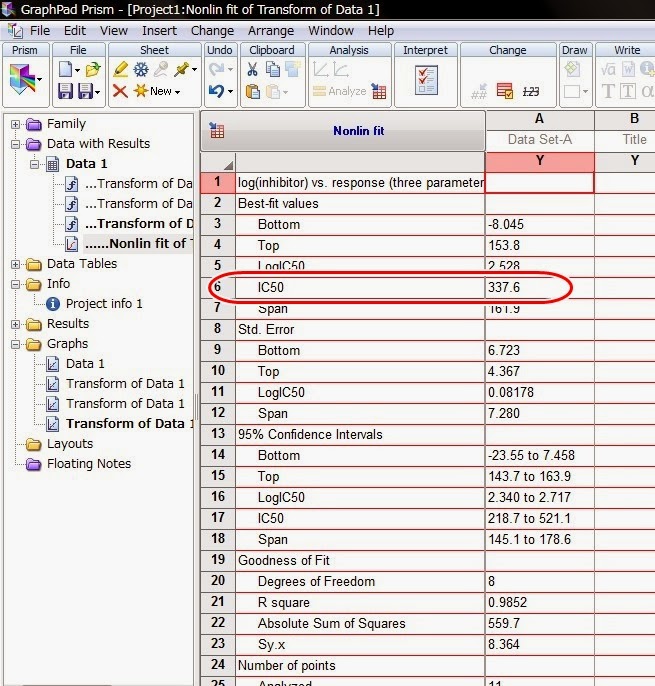The image size is (655, 686).
Task: Cut with the scissors icon
Action: click(x=252, y=69)
